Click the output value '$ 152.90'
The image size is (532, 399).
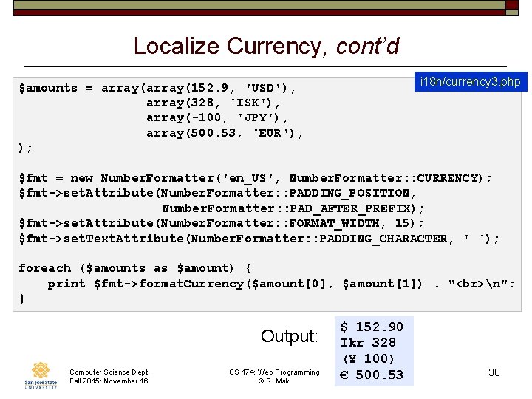[372, 327]
